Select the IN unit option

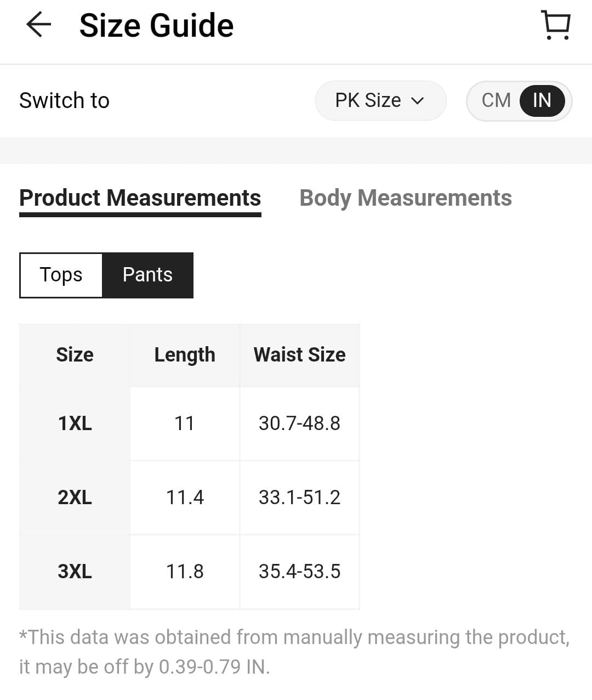click(542, 100)
